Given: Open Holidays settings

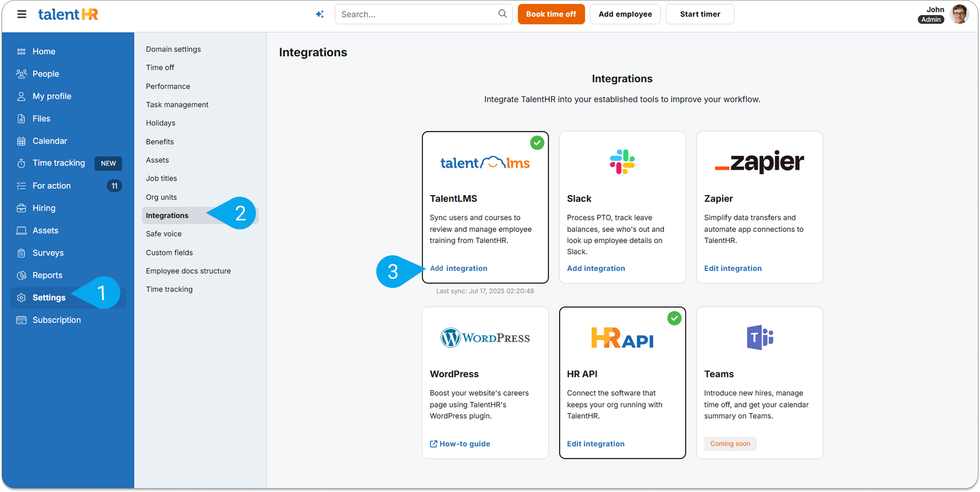Looking at the screenshot, I should [160, 123].
